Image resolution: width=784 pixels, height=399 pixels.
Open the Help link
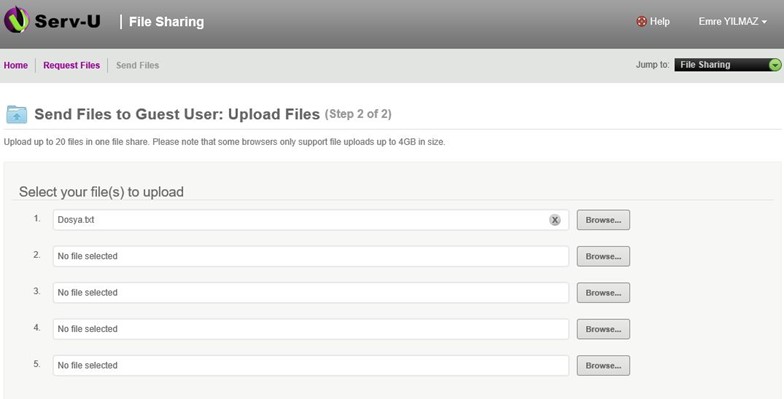pos(660,22)
